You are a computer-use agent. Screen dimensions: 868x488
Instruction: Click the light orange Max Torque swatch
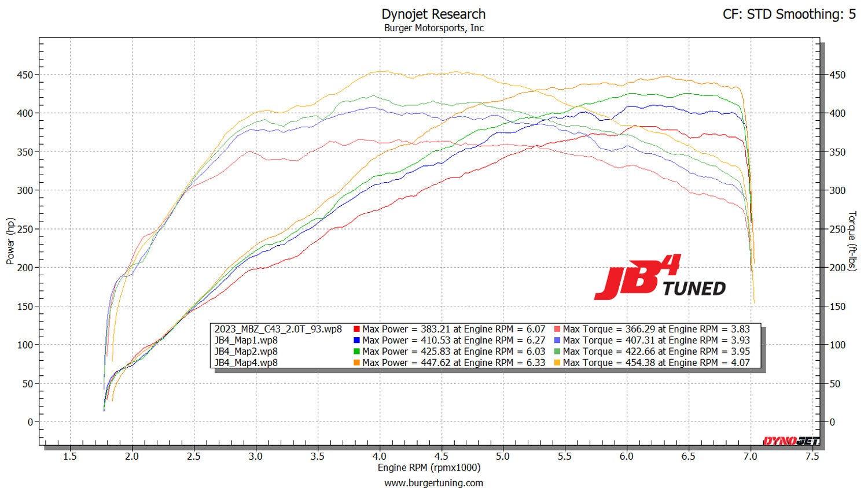pos(557,363)
